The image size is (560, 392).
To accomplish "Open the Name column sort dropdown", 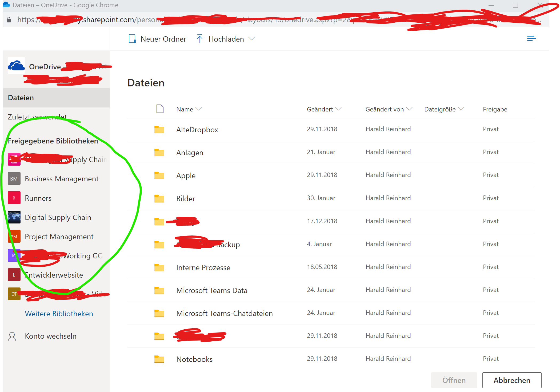I will pos(199,109).
